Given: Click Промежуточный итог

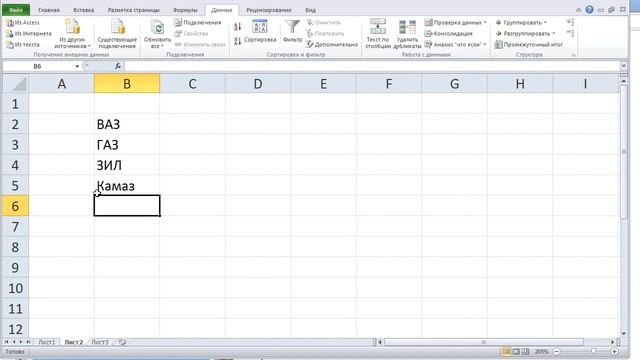Looking at the screenshot, I should point(529,44).
